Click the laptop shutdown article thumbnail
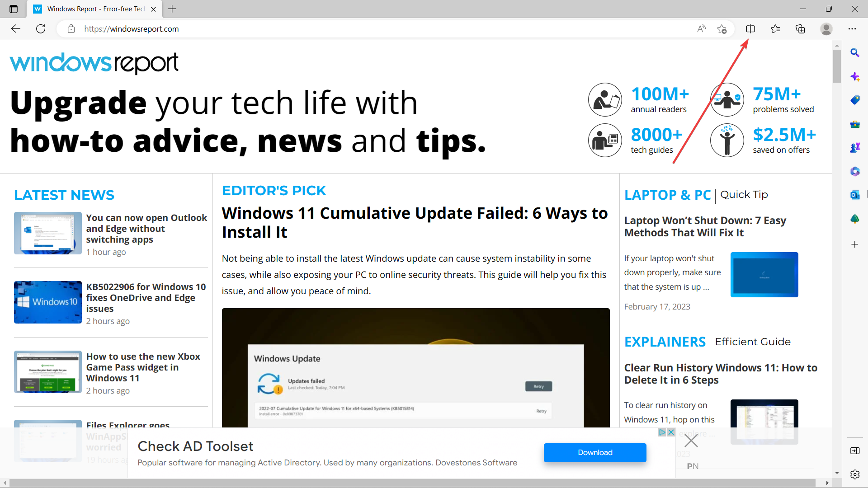The width and height of the screenshot is (868, 488). click(x=764, y=275)
